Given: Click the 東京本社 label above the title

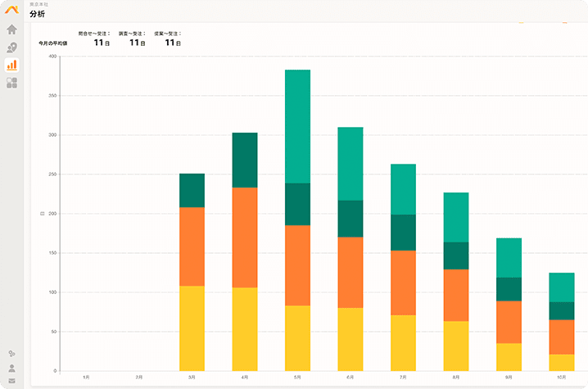Looking at the screenshot, I should tap(39, 4).
